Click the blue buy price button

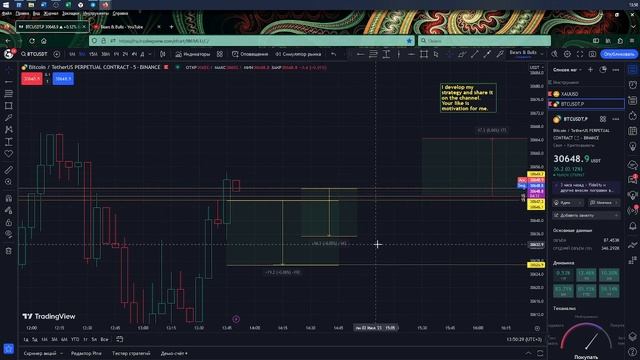click(63, 78)
